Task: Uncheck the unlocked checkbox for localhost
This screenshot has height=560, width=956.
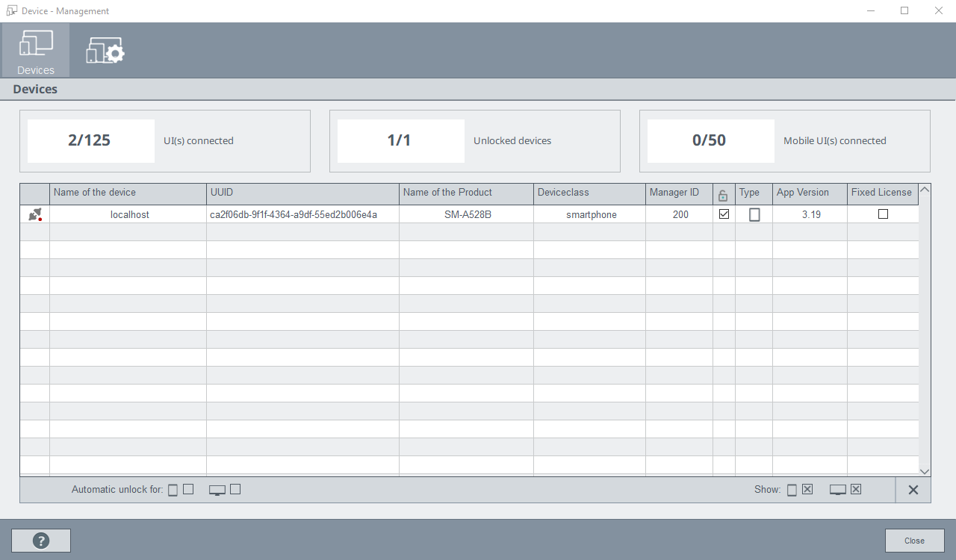Action: [x=724, y=214]
